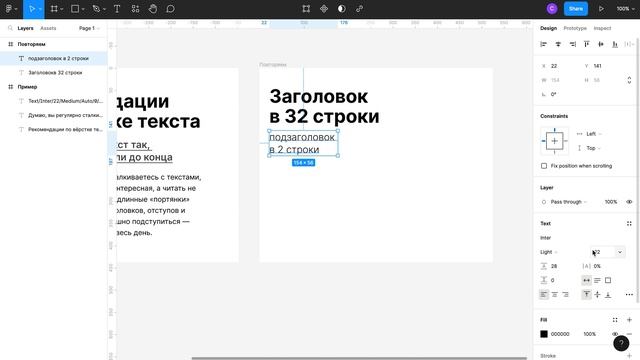Click the Align vertical centers icon
Viewport: 640px width, 360px height.
click(x=601, y=44)
